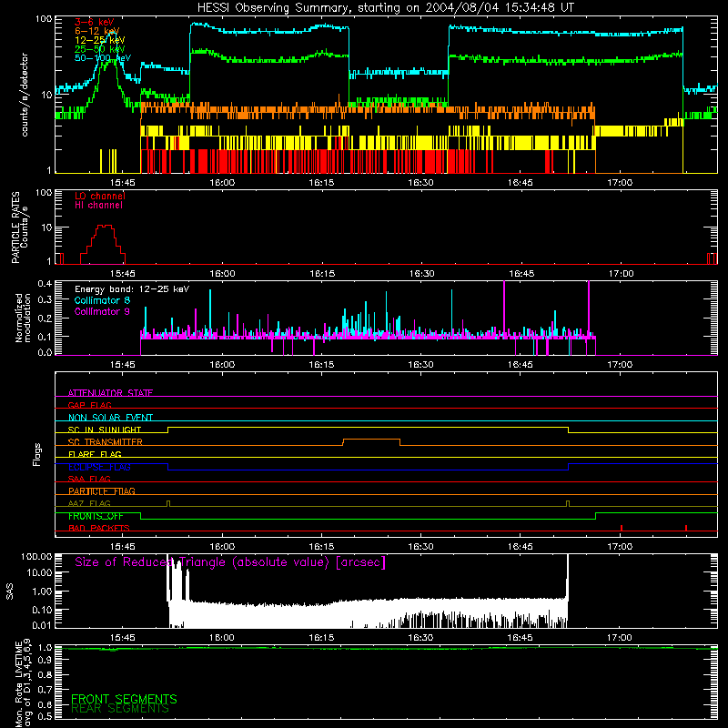The image size is (728, 728).
Task: Click the 16:30 tick under the modulation panel
Action: click(420, 365)
